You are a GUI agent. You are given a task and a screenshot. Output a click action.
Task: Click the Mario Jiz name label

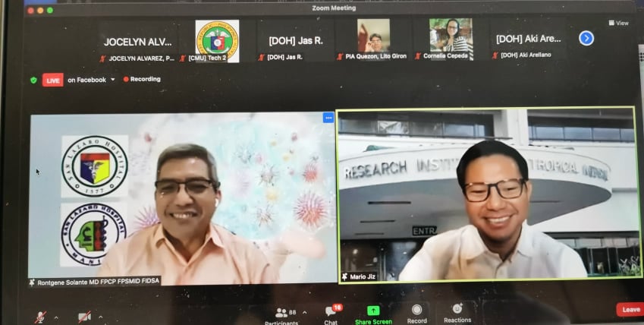(x=359, y=277)
